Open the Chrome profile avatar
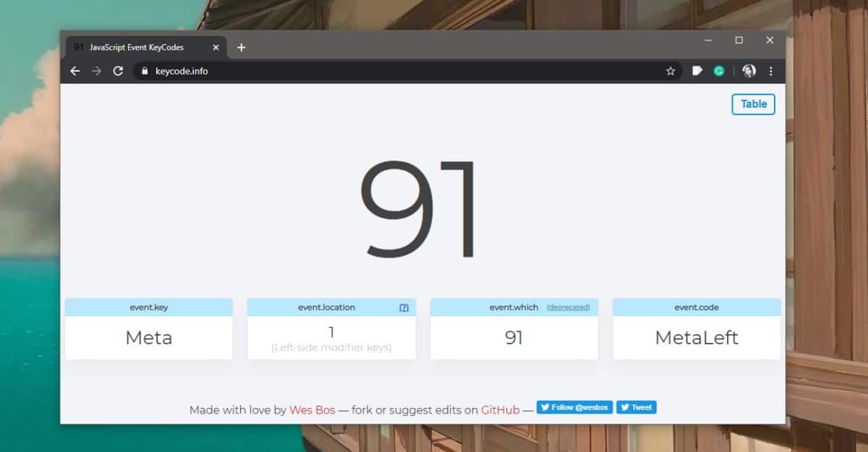Screen dimensions: 868x452 749,71
